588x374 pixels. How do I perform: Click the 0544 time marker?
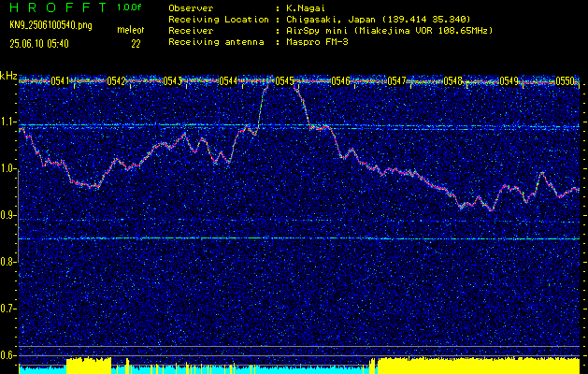[228, 81]
